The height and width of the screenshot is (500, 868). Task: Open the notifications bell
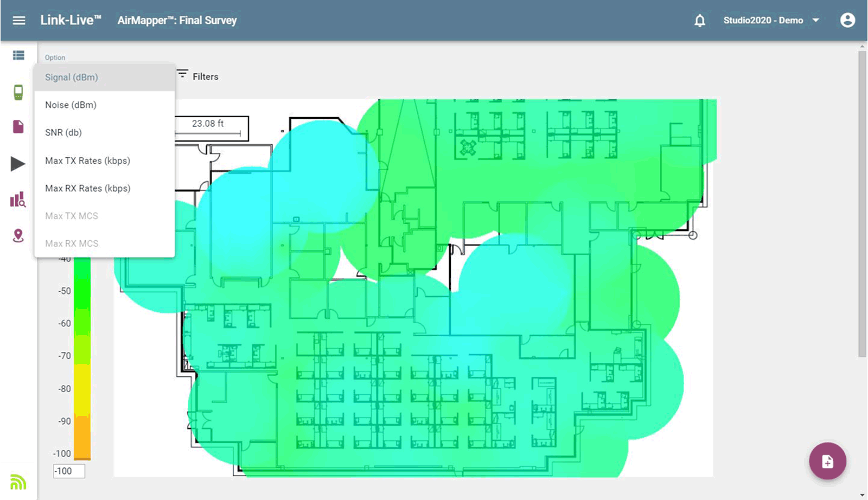700,21
